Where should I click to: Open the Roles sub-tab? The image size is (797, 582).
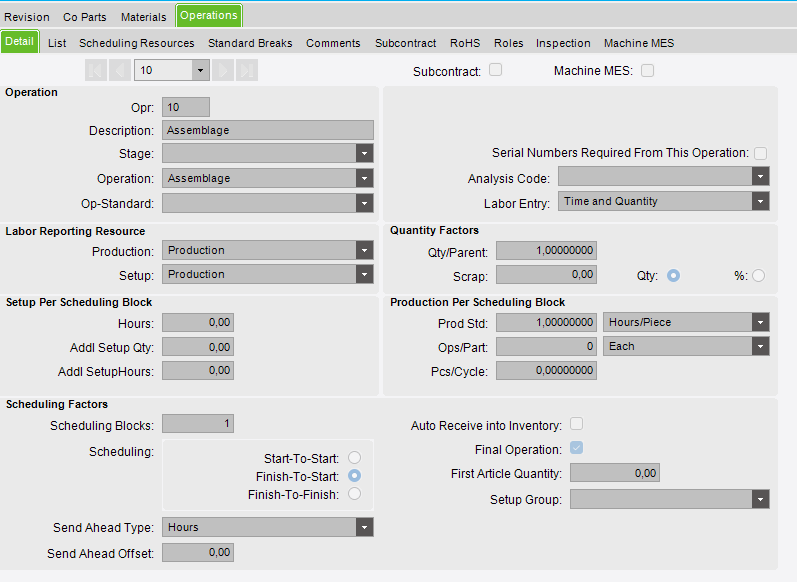click(508, 43)
